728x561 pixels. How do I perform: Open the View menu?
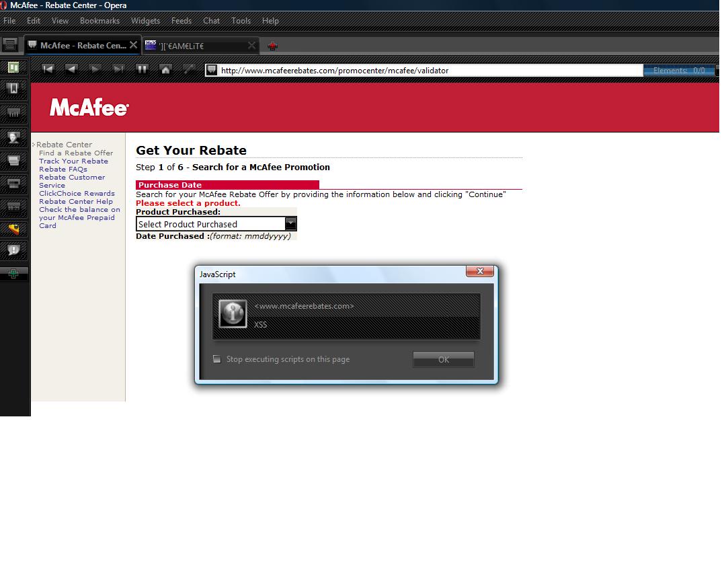click(60, 21)
